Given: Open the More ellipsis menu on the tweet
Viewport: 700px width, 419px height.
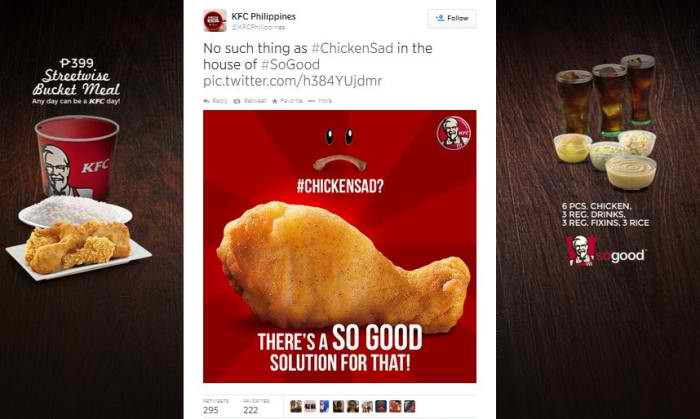Looking at the screenshot, I should point(312,101).
